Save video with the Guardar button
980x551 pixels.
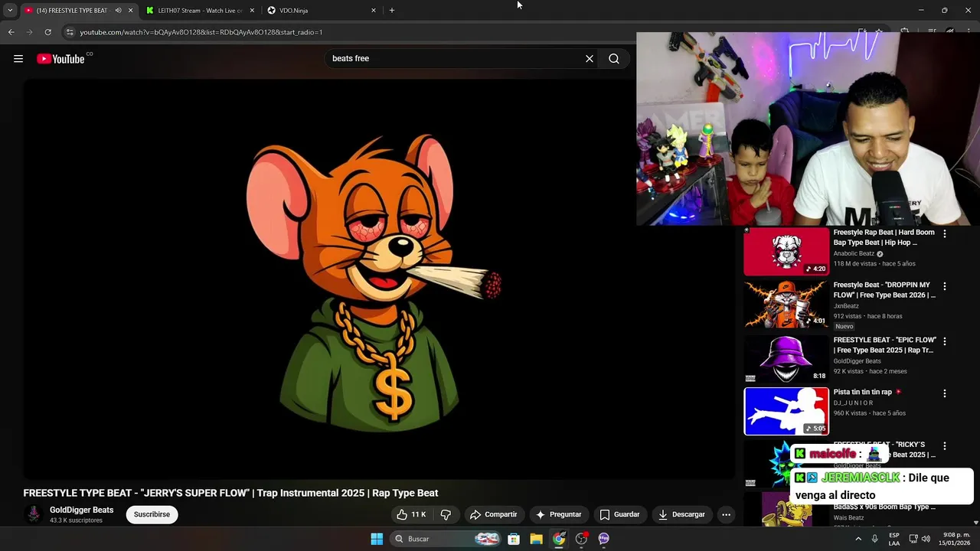pyautogui.click(x=619, y=514)
